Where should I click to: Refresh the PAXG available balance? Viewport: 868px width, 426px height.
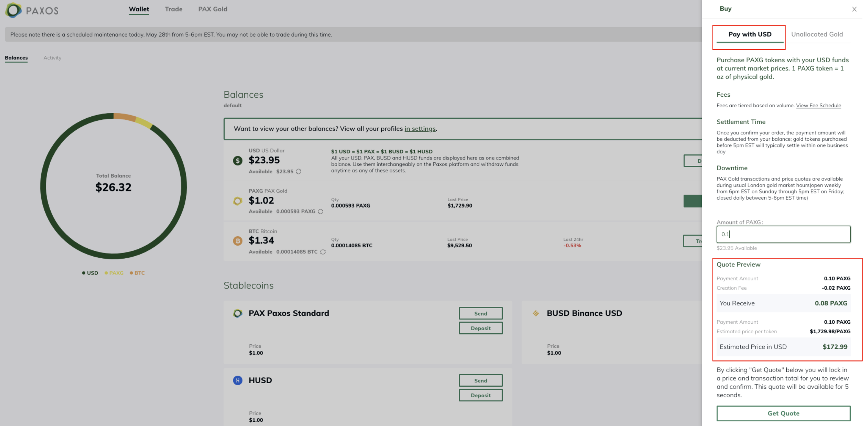tap(320, 211)
